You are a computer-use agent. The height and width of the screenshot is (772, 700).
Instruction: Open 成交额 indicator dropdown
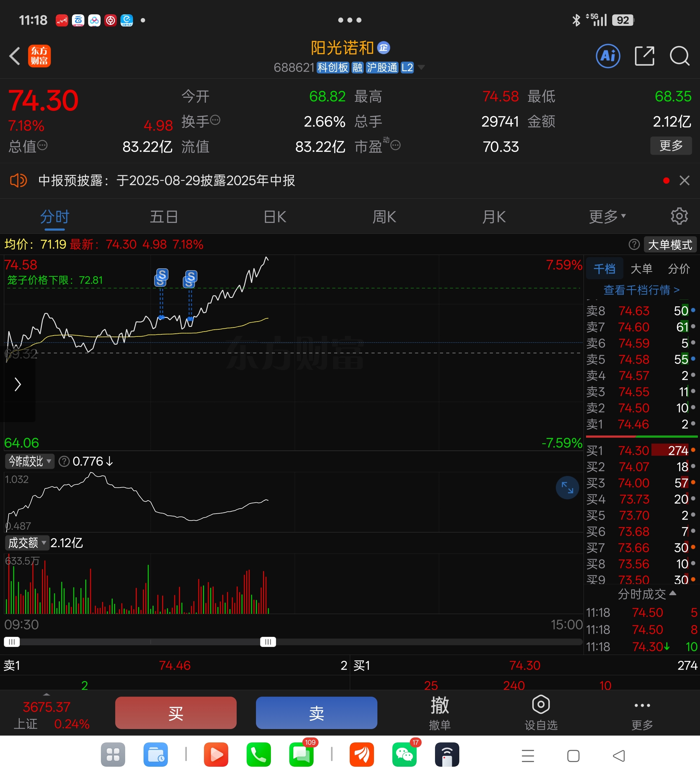tap(27, 543)
